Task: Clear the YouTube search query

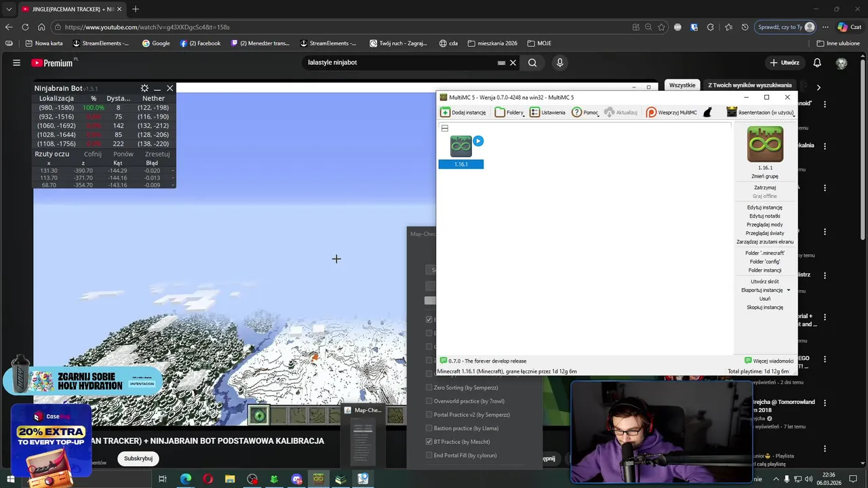Action: (x=513, y=62)
